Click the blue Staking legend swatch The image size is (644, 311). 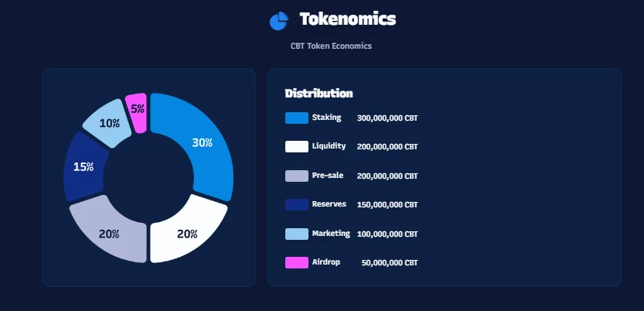click(x=297, y=118)
